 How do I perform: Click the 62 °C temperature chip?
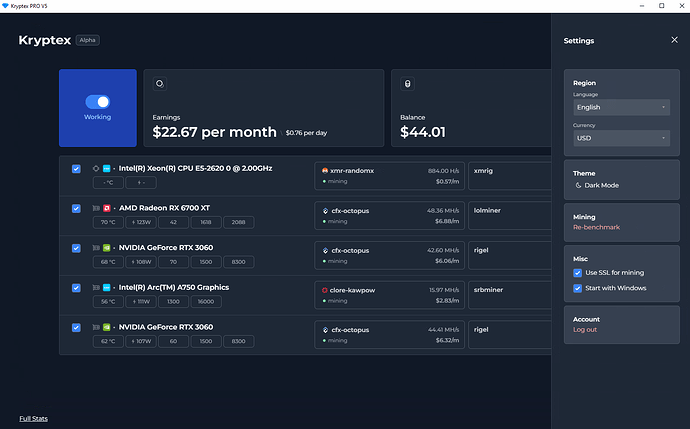click(x=108, y=341)
